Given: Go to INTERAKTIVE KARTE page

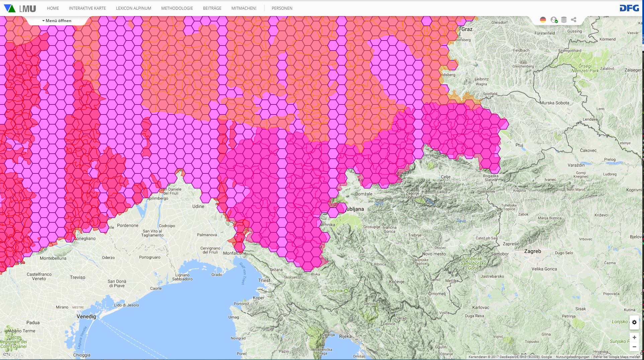Looking at the screenshot, I should (x=87, y=8).
